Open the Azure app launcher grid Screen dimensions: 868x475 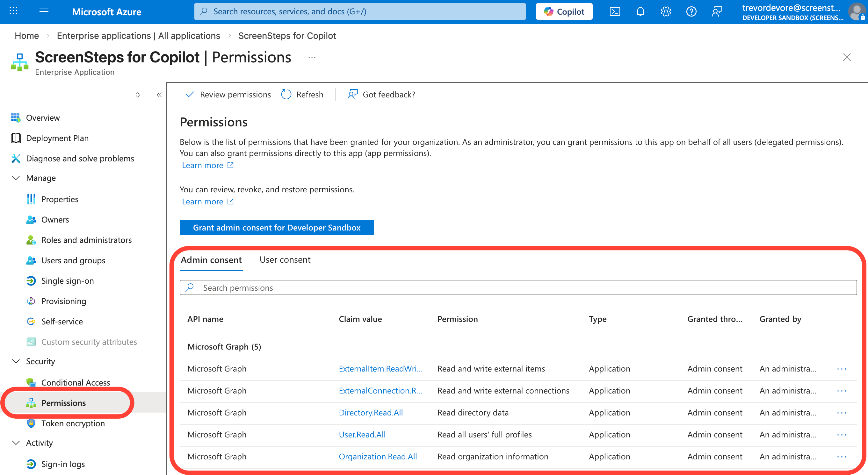(13, 11)
